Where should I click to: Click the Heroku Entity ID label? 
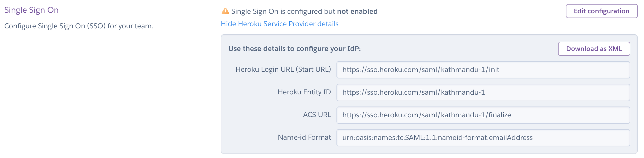pos(304,92)
